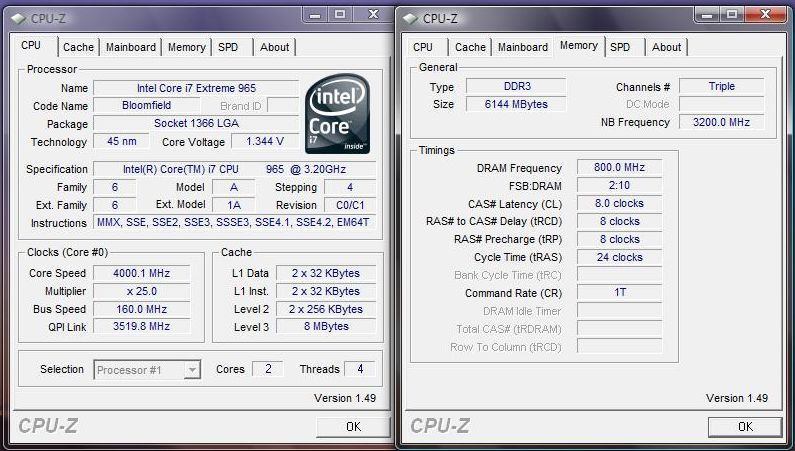
Task: Click the Level 2 value 2 x 256 KBytes
Action: tap(326, 309)
